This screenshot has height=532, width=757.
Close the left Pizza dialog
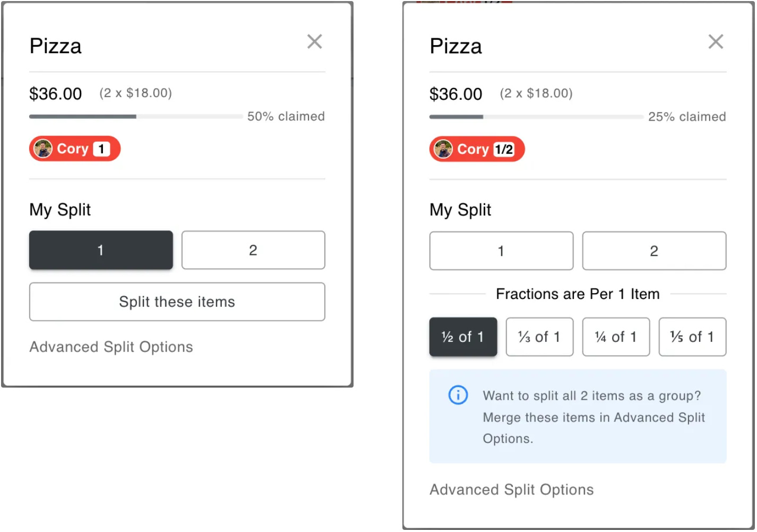(314, 41)
